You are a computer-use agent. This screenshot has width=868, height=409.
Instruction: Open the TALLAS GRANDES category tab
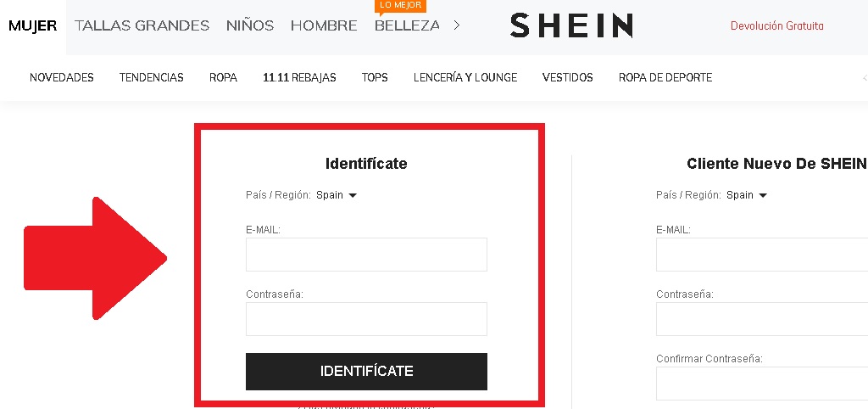click(142, 25)
